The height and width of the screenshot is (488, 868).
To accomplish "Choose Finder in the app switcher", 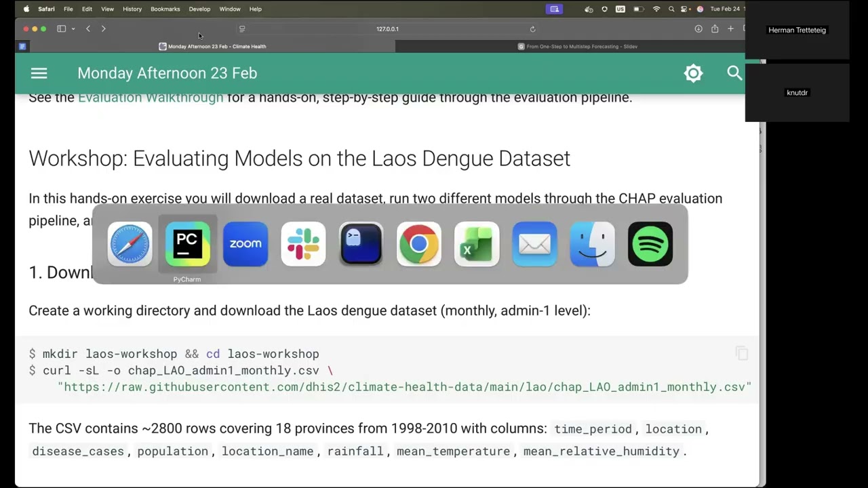I will (x=593, y=244).
